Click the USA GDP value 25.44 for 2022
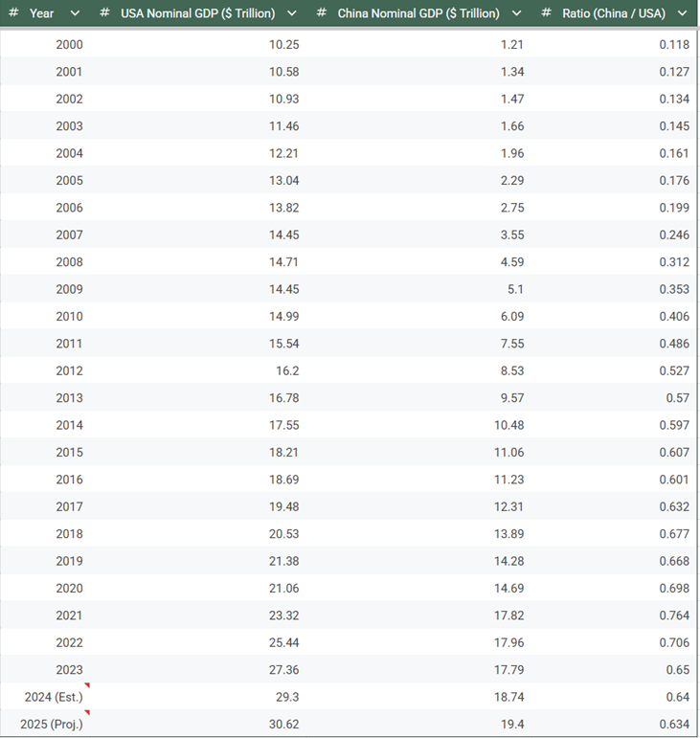This screenshot has width=700, height=738. [x=283, y=642]
